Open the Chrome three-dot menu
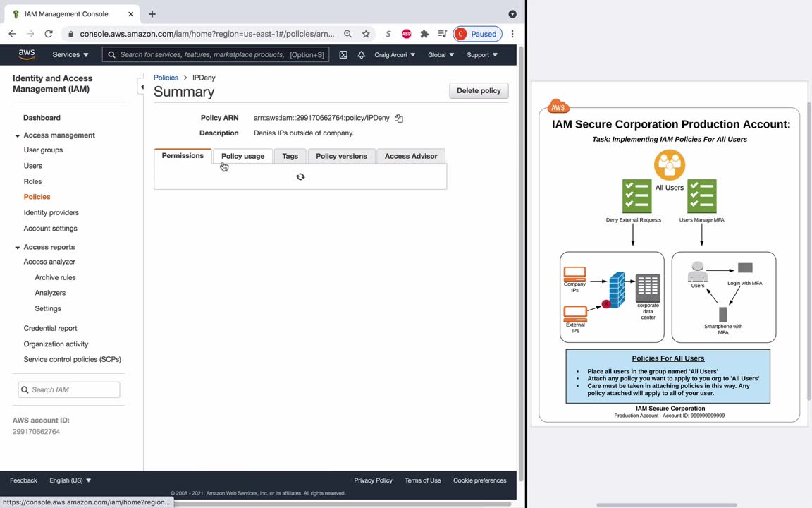812x508 pixels. 512,34
